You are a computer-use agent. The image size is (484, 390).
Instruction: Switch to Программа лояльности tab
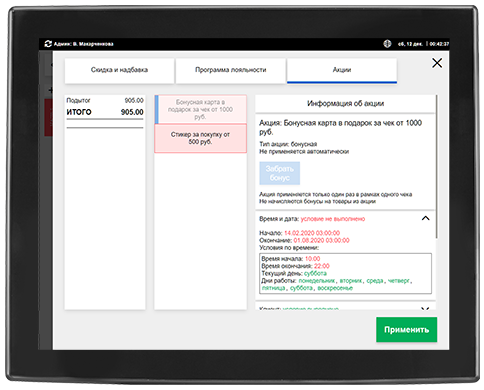coord(231,70)
